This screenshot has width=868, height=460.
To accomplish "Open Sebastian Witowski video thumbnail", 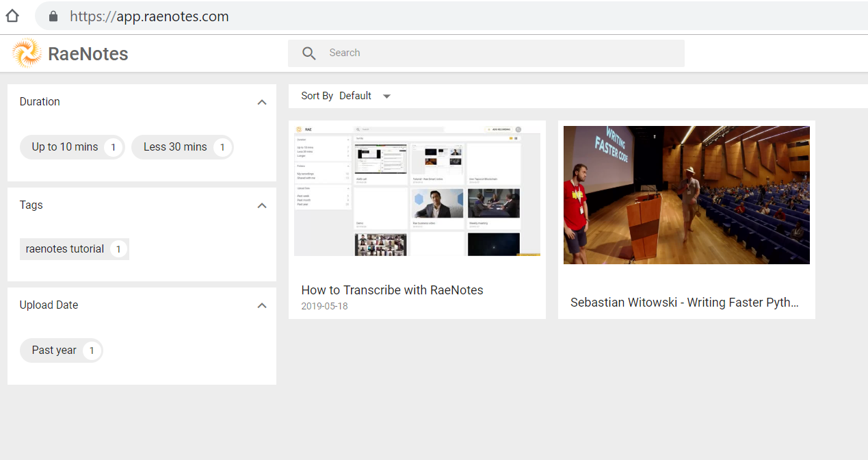I will point(687,195).
